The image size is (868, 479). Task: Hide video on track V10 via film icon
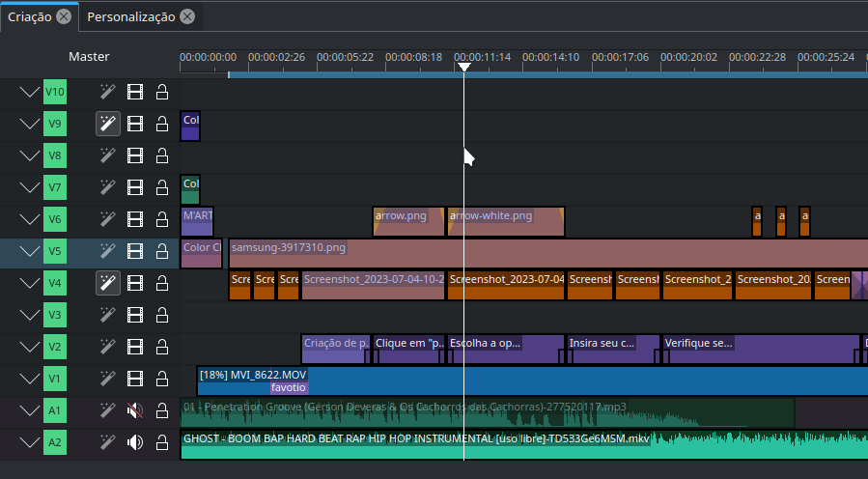tap(135, 92)
